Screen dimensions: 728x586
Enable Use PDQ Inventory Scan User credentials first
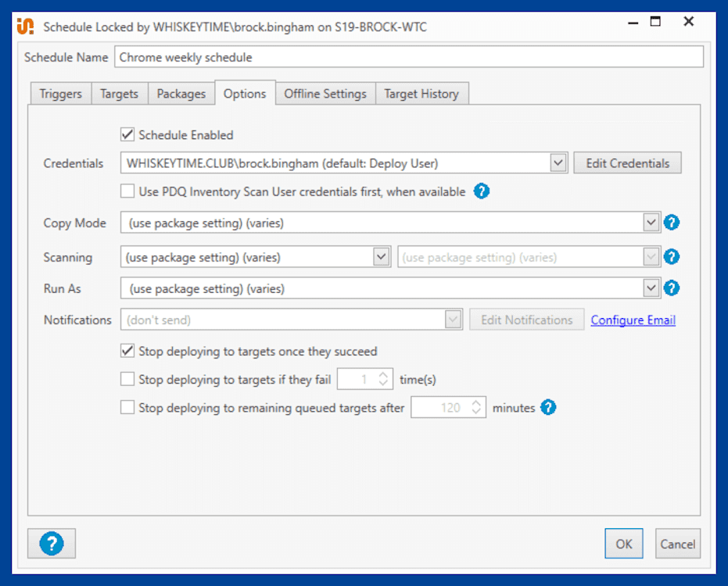127,191
